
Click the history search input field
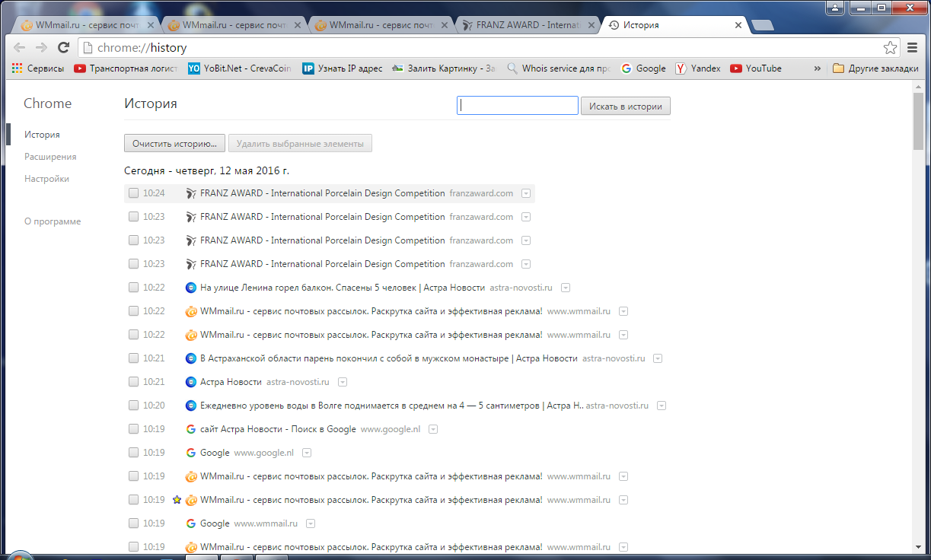(518, 106)
